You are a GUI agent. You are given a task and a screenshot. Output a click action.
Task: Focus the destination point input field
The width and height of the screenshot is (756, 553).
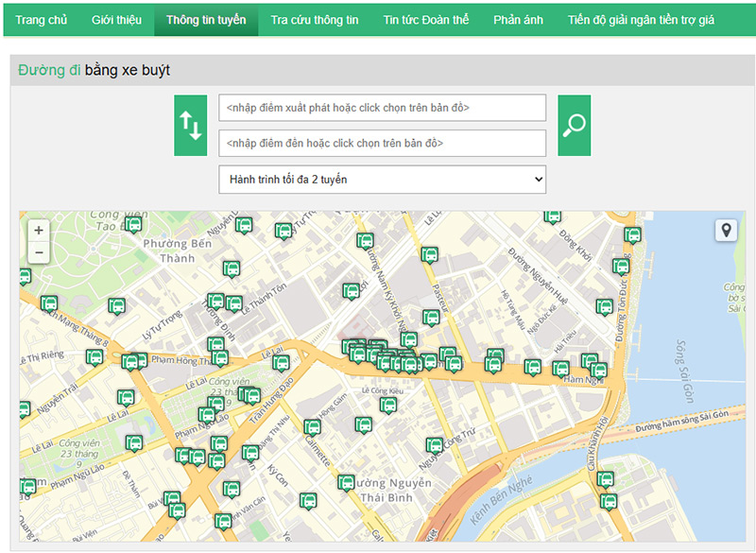382,143
